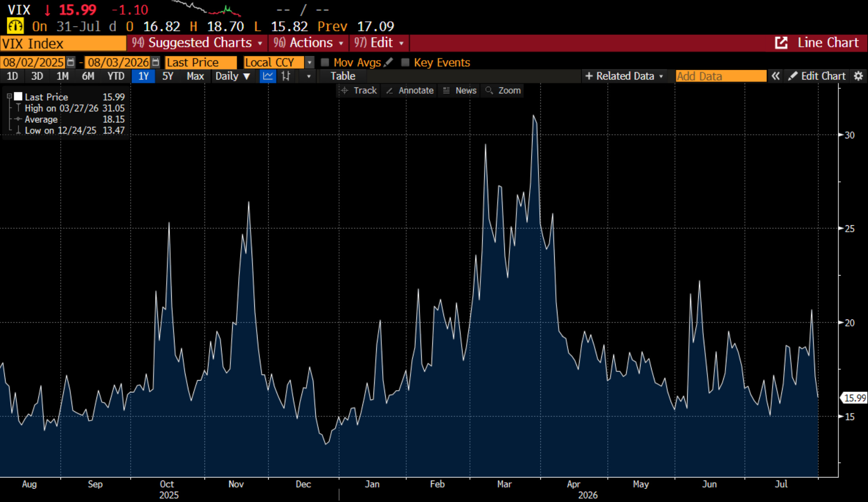This screenshot has width=868, height=502.
Task: Open the chart type dropdown arrow
Action: click(x=309, y=76)
